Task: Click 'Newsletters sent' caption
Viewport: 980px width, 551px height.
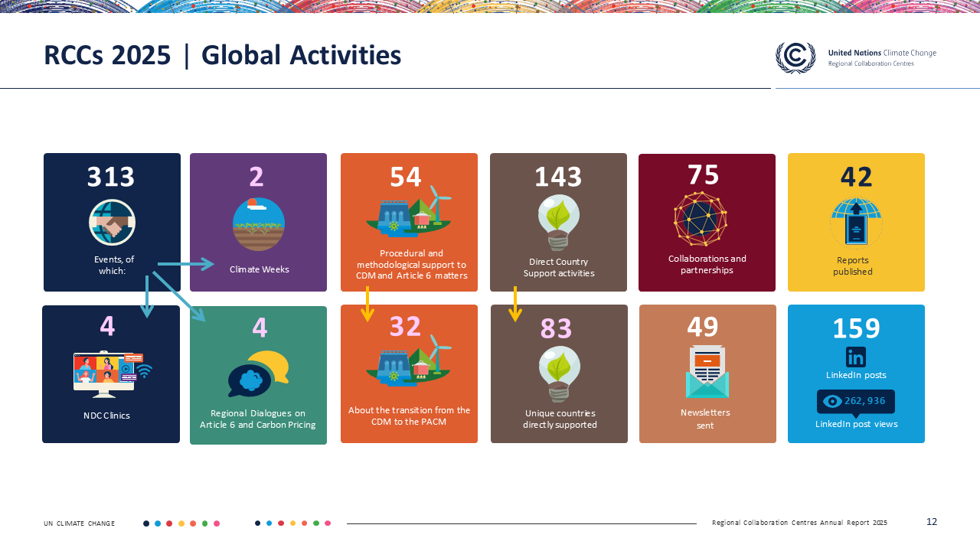Action: (705, 419)
